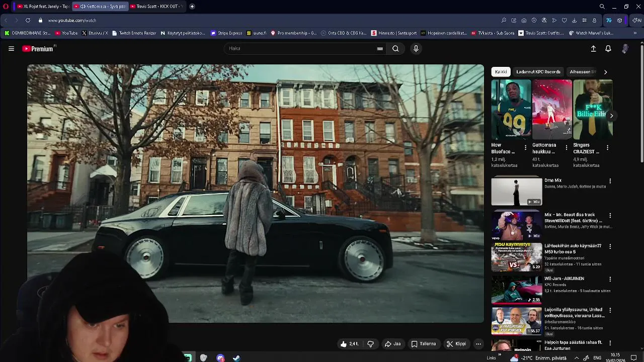Viewport: 644px width, 362px height.
Task: Show next shorts with arrow
Action: tap(611, 116)
